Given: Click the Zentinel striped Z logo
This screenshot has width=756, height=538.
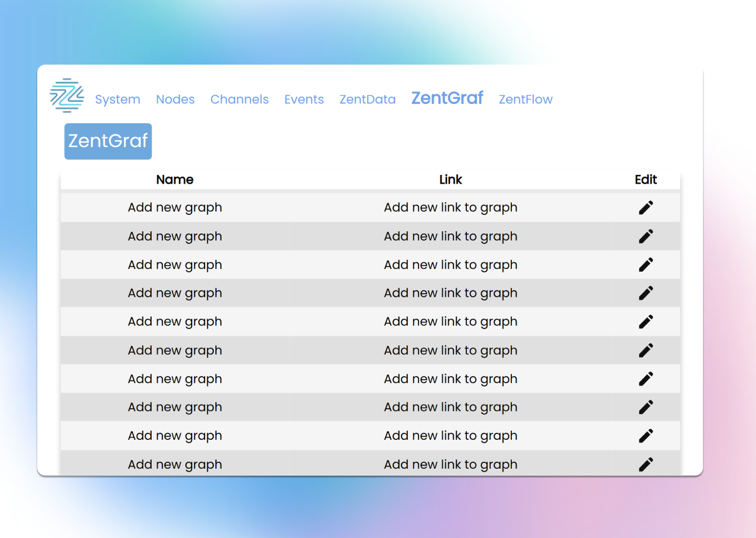Looking at the screenshot, I should coord(67,96).
